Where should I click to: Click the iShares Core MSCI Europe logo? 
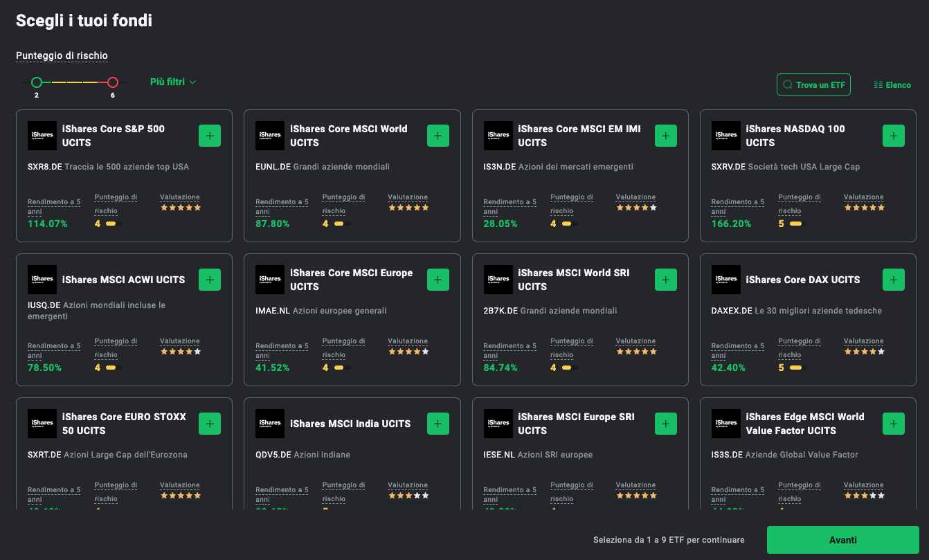[270, 280]
